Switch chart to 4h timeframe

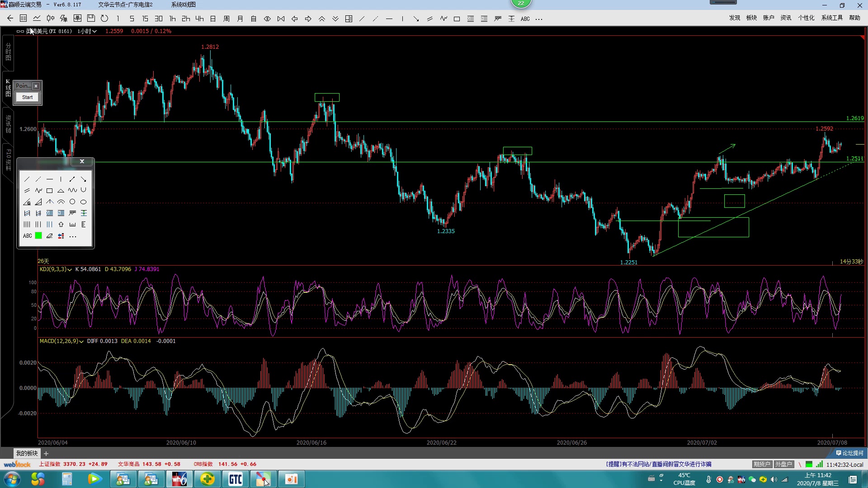tap(199, 19)
